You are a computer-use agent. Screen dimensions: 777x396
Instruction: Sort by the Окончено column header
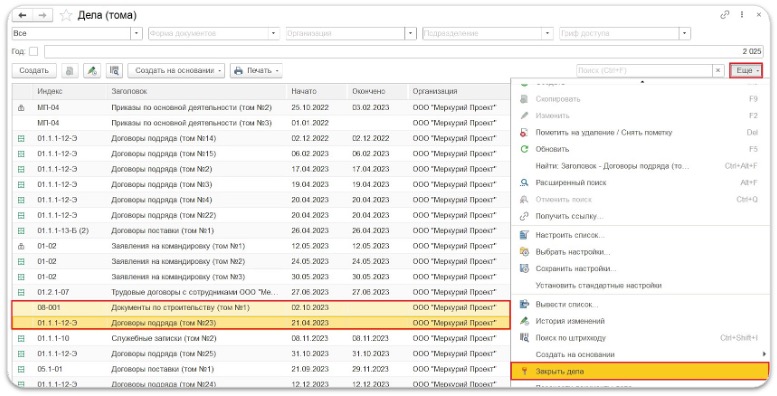[x=377, y=92]
